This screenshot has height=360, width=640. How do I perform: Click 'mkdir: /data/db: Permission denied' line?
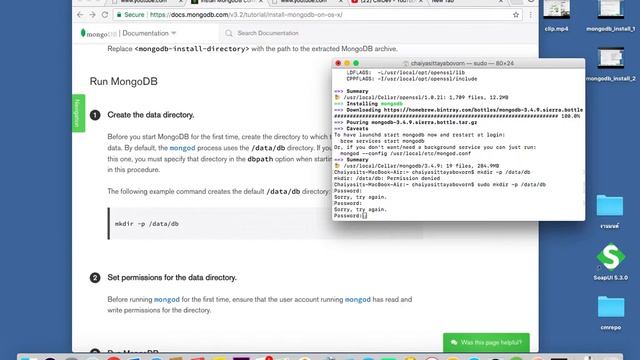(387, 178)
